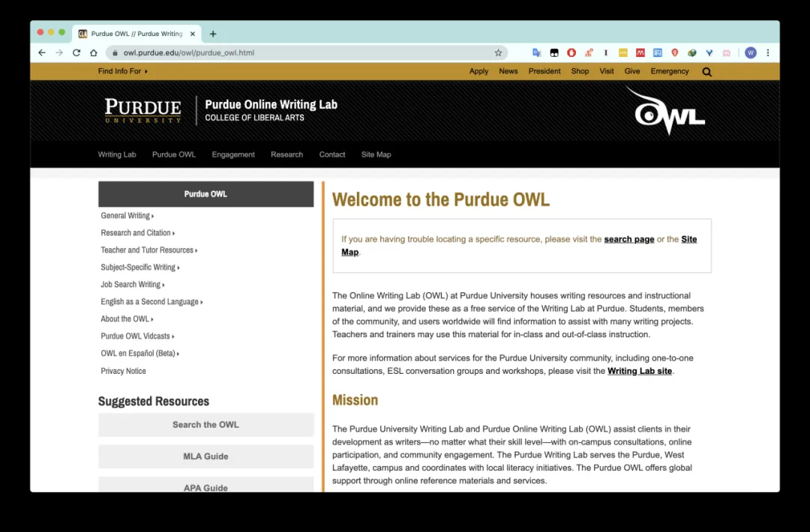
Task: Click the letter I extension icon
Action: (606, 52)
